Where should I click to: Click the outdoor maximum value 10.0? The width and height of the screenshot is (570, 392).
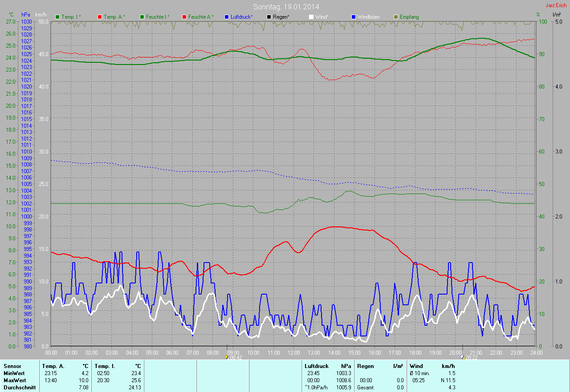[84, 380]
